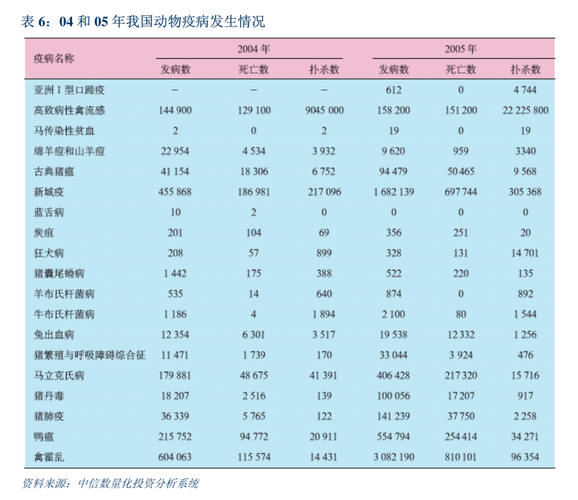Click the source note '资料来源: 中信数量化投资分析系统'
578x500 pixels.
point(111,483)
